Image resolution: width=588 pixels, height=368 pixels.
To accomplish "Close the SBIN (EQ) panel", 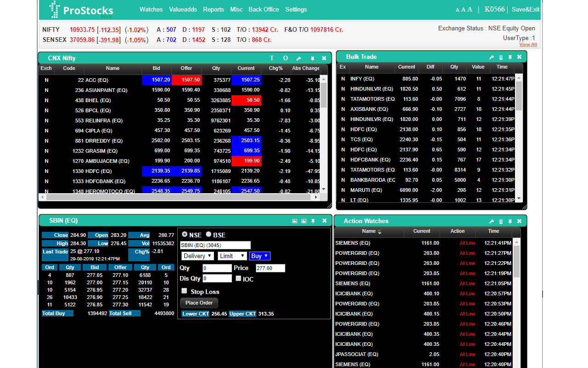I will point(324,221).
